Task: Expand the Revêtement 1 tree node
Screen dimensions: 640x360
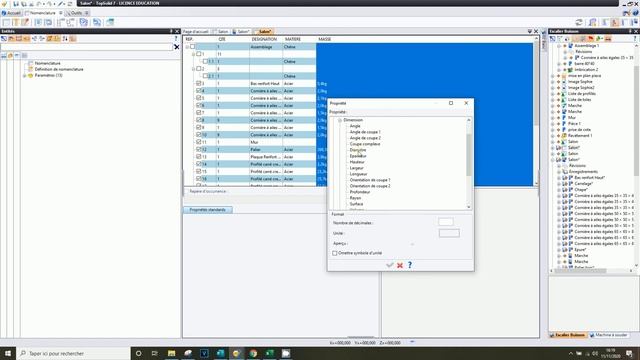Action: pos(553,136)
